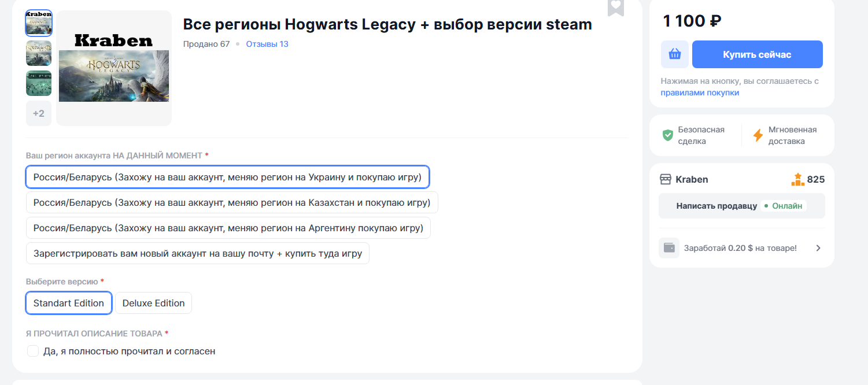Select region option with Казахстан
Viewport: 868px width, 385px height.
point(231,202)
